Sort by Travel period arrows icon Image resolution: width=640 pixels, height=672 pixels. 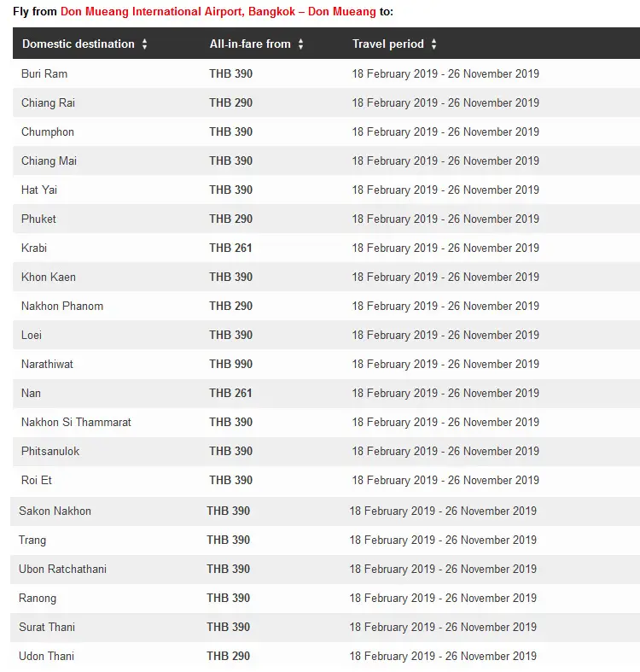point(434,44)
